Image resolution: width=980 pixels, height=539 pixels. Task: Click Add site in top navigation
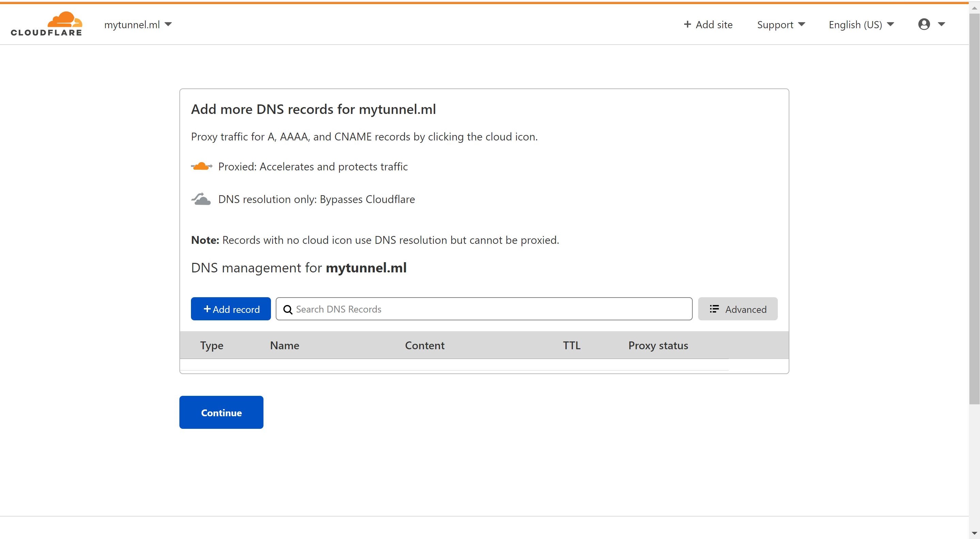[x=708, y=25]
